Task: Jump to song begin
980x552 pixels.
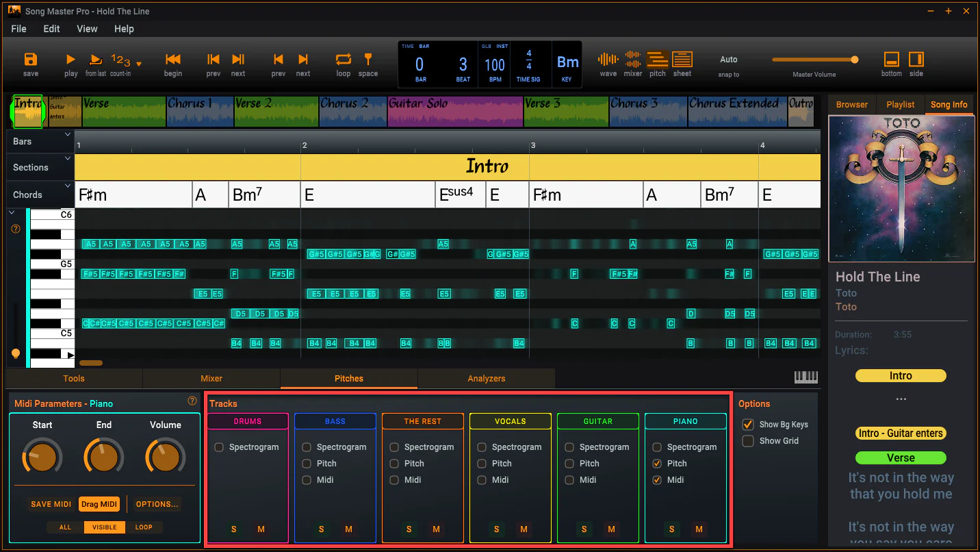Action: (173, 60)
